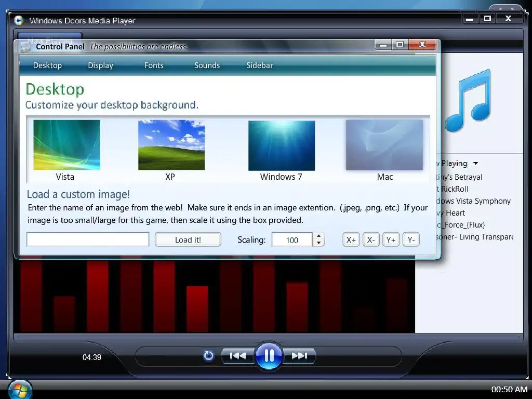Select the Heart track in playlist
The image size is (532, 399).
pos(451,213)
